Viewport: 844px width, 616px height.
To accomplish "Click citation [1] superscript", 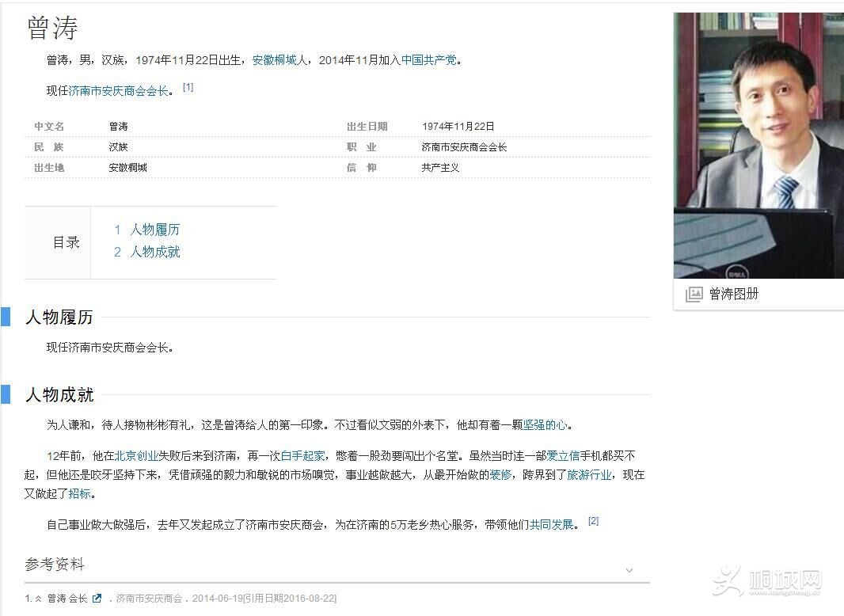I will click(x=188, y=87).
